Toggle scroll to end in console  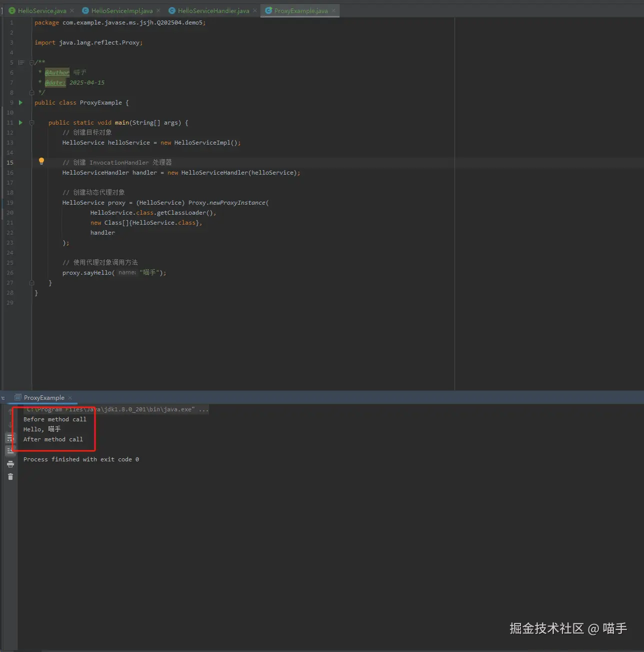coord(10,451)
